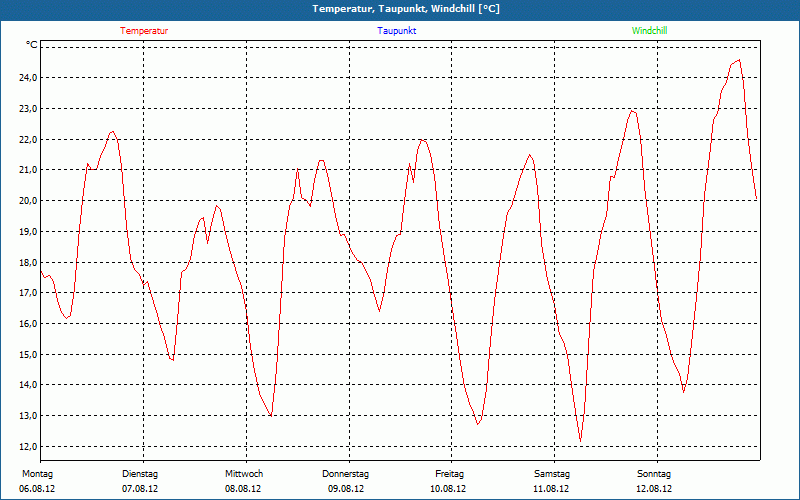The image size is (800, 500).
Task: Click the chart title 'Temperatur, Taupunkt, Windchill [°C]'
Action: click(406, 9)
